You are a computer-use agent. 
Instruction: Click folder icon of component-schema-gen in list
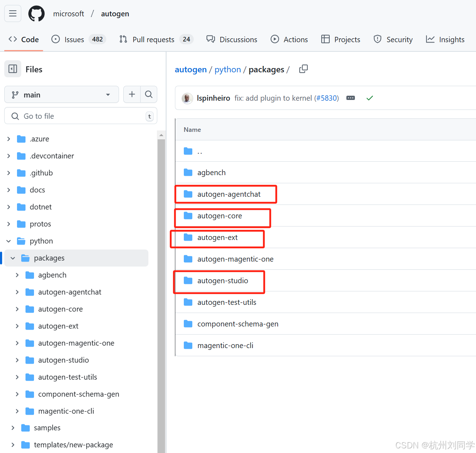point(188,324)
